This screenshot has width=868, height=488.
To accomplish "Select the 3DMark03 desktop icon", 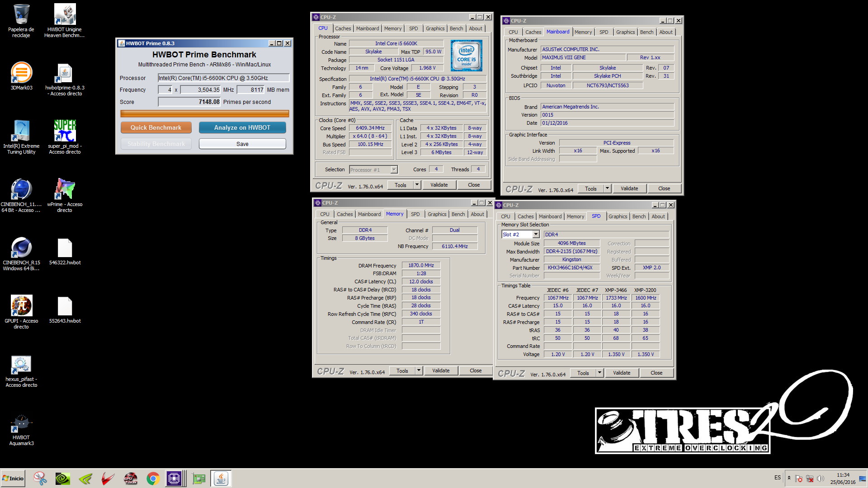I will (21, 76).
